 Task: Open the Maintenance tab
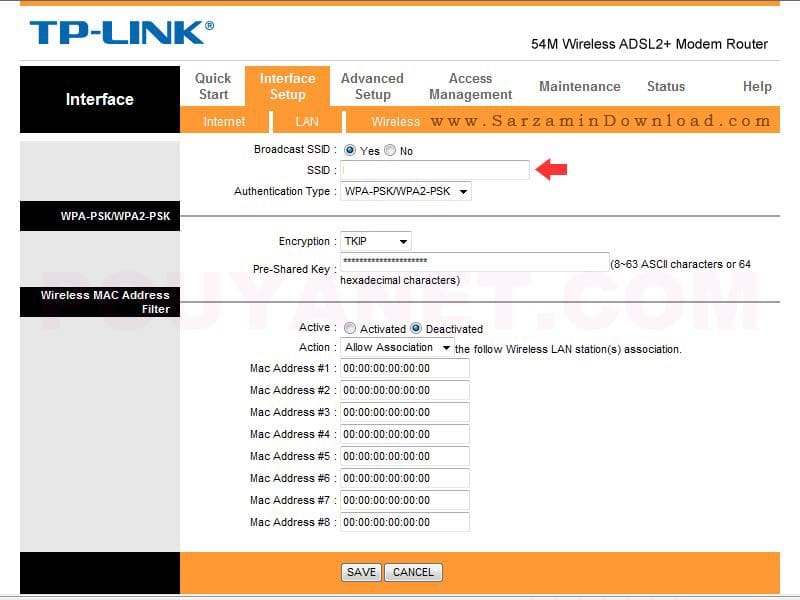click(579, 87)
